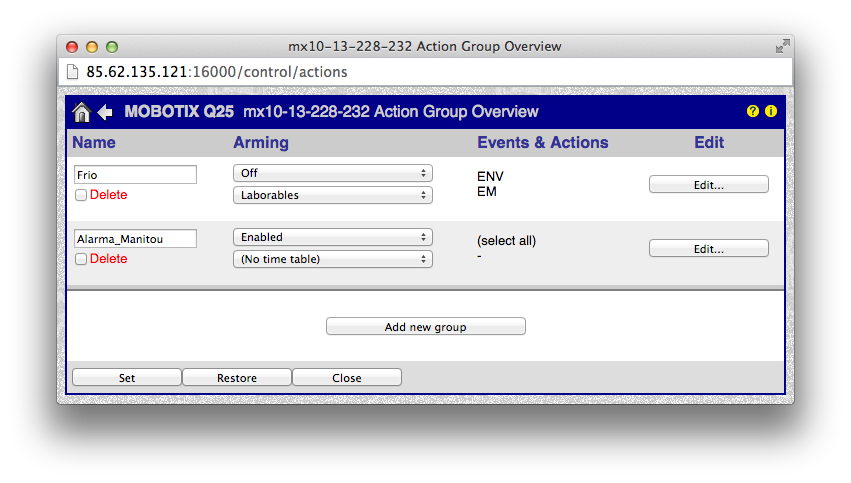851x483 pixels.
Task: Click the Restore button
Action: (x=237, y=378)
